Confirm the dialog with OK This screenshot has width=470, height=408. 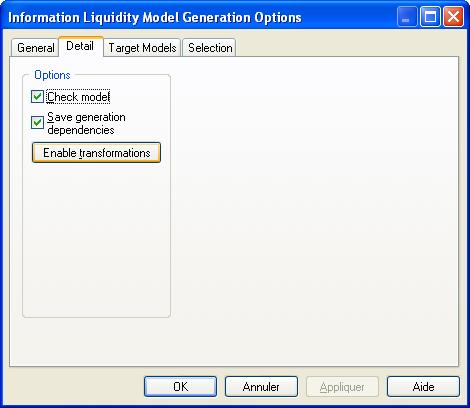coord(180,387)
